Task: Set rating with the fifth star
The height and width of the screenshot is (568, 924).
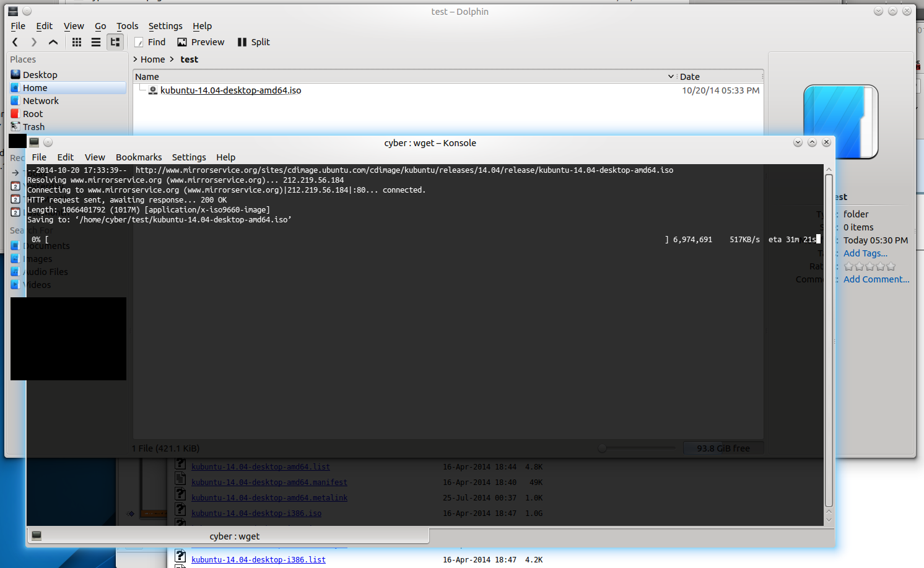Action: 891,266
